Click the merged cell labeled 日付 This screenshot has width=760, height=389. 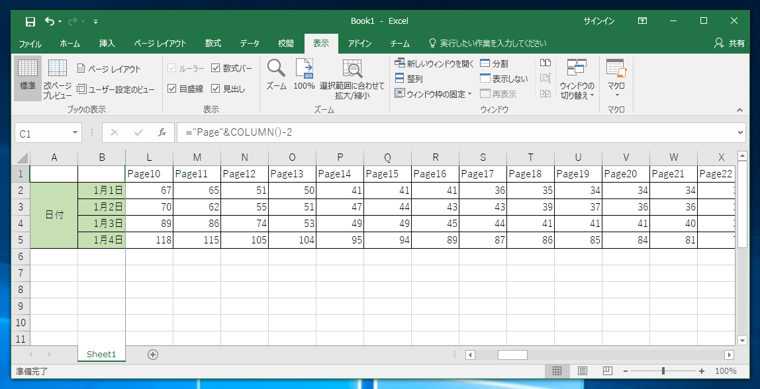[x=54, y=216]
